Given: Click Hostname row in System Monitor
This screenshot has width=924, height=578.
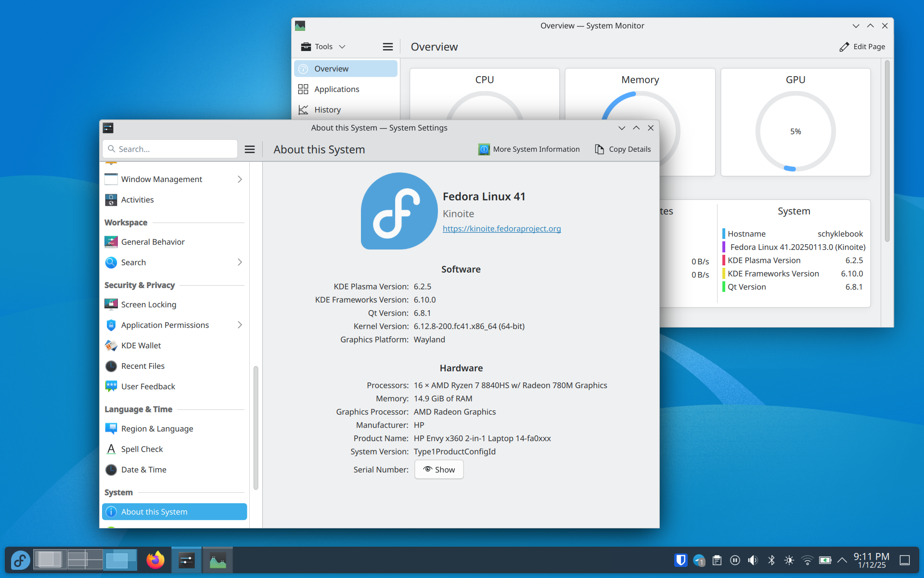Looking at the screenshot, I should click(793, 234).
